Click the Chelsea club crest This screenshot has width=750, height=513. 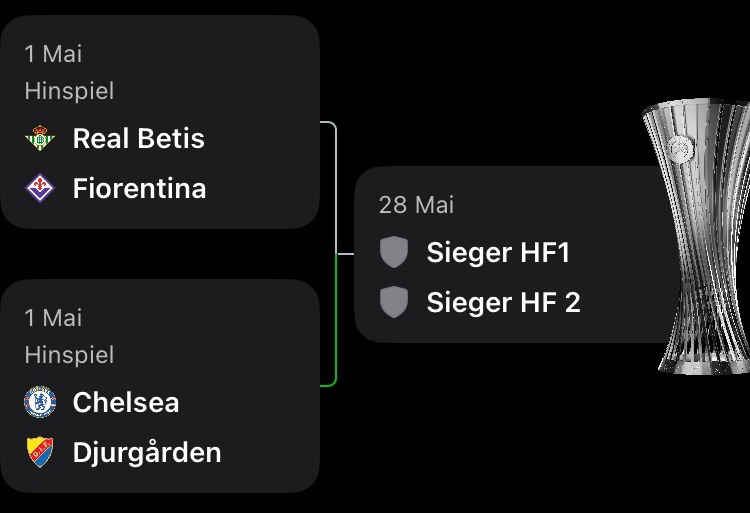pyautogui.click(x=40, y=402)
